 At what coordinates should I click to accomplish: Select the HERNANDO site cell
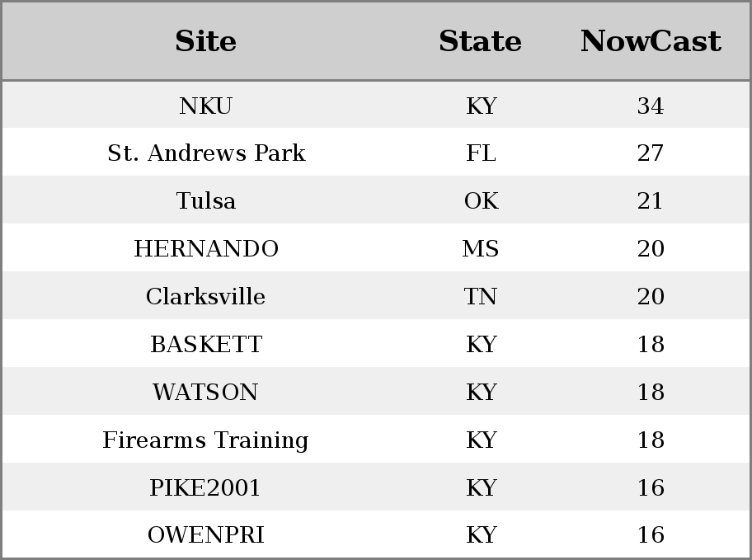pos(206,248)
